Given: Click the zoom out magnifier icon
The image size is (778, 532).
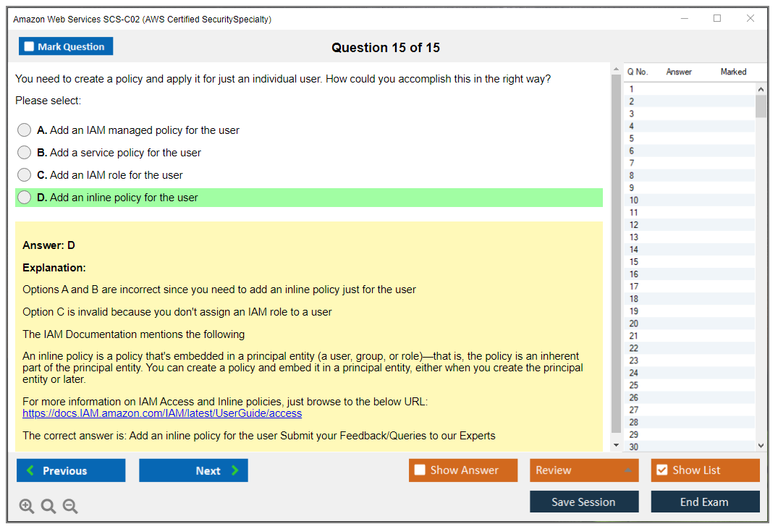Looking at the screenshot, I should click(x=70, y=507).
